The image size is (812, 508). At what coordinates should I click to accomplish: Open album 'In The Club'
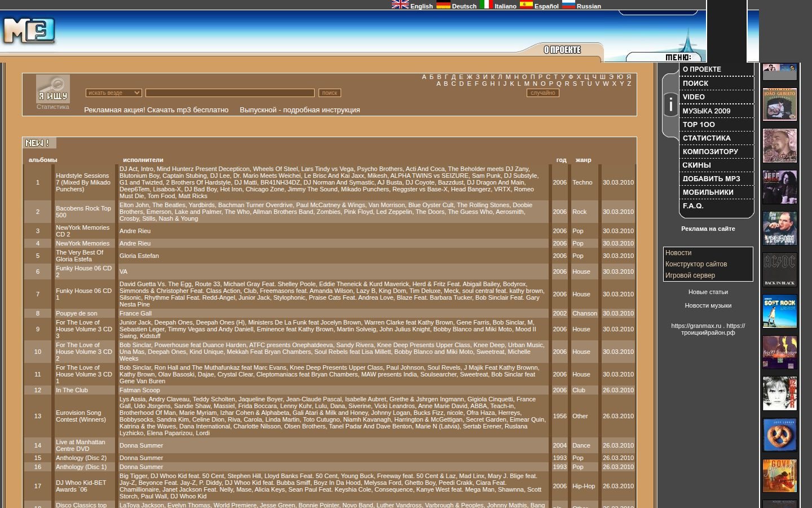point(72,390)
